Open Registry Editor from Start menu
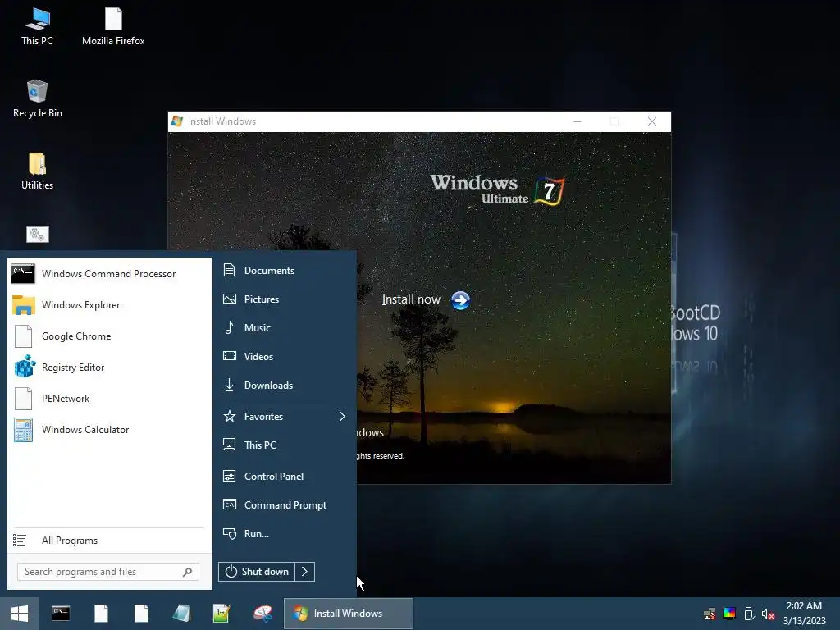840x630 pixels. tap(109, 367)
